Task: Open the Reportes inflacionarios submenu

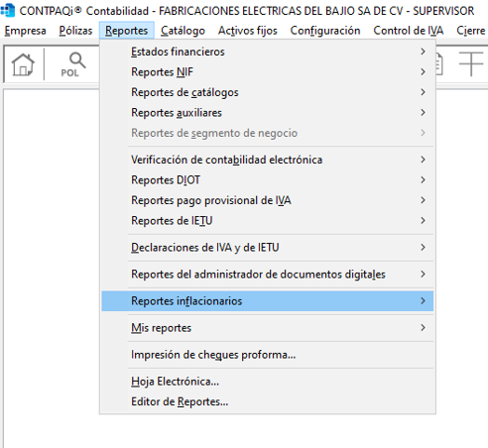Action: click(268, 301)
